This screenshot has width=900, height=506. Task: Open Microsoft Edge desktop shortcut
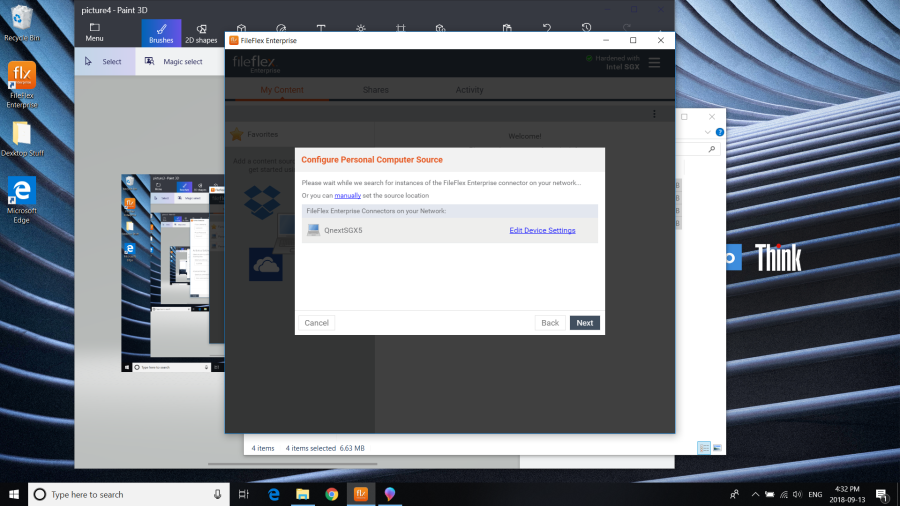(22, 199)
